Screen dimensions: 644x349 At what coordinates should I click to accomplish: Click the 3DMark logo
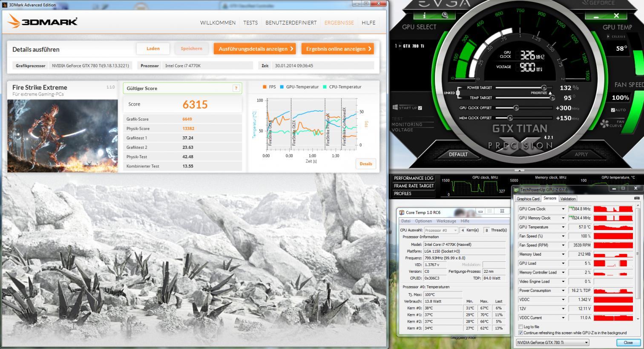pyautogui.click(x=42, y=22)
